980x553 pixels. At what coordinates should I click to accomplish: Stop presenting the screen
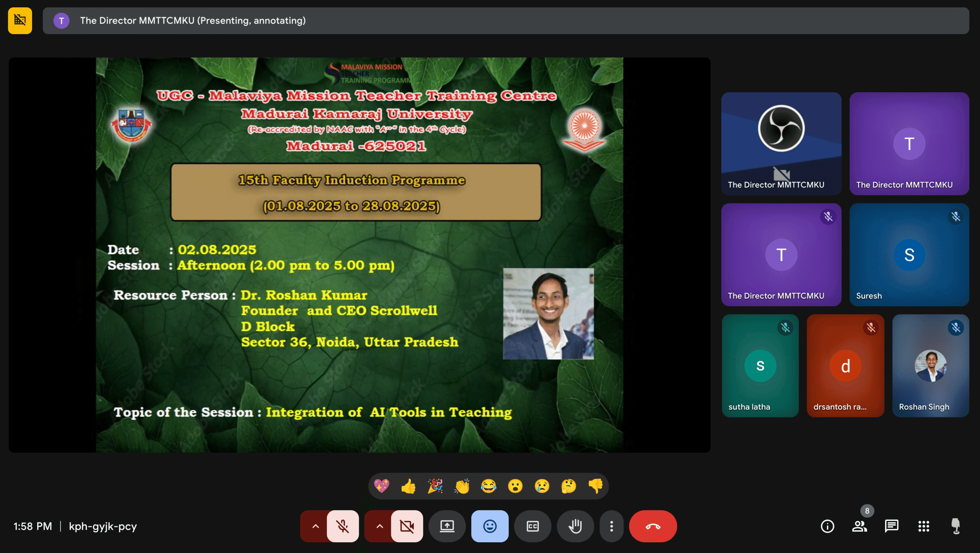[447, 526]
